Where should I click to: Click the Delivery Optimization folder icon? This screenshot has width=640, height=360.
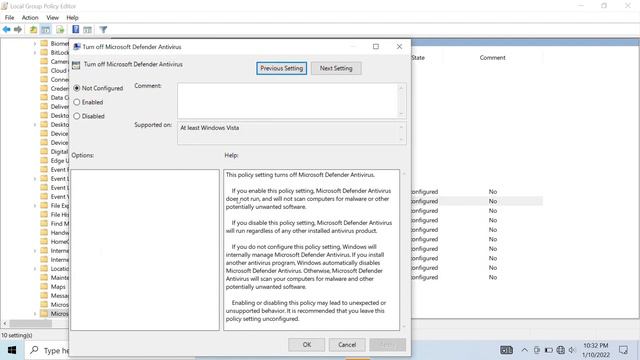click(44, 106)
